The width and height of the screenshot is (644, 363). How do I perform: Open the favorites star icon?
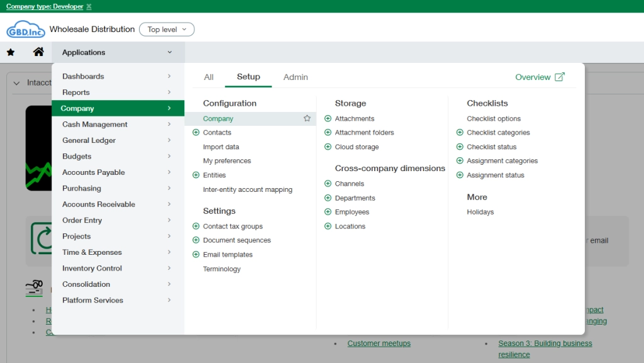coord(11,52)
